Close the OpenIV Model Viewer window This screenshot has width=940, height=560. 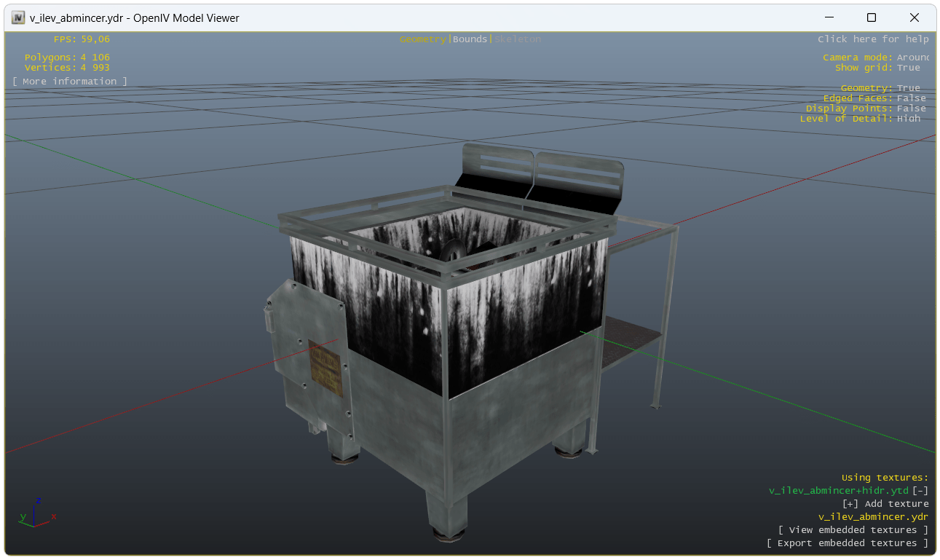[915, 17]
